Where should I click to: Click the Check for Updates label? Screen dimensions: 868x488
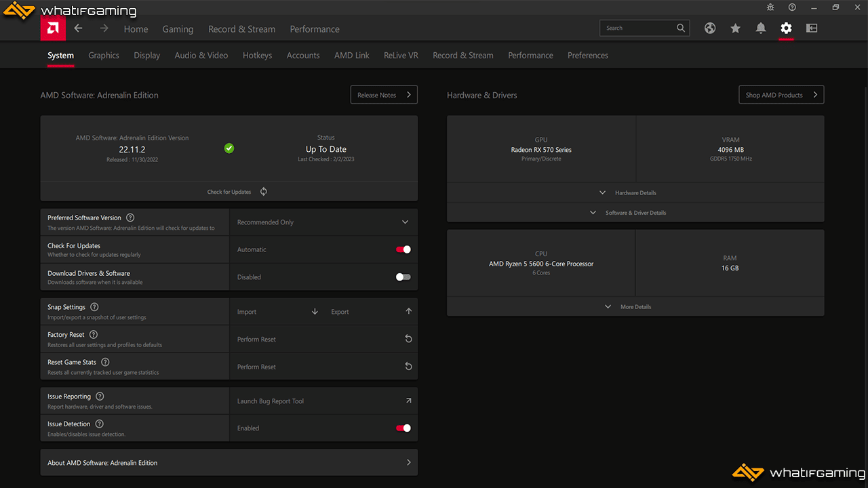(229, 192)
